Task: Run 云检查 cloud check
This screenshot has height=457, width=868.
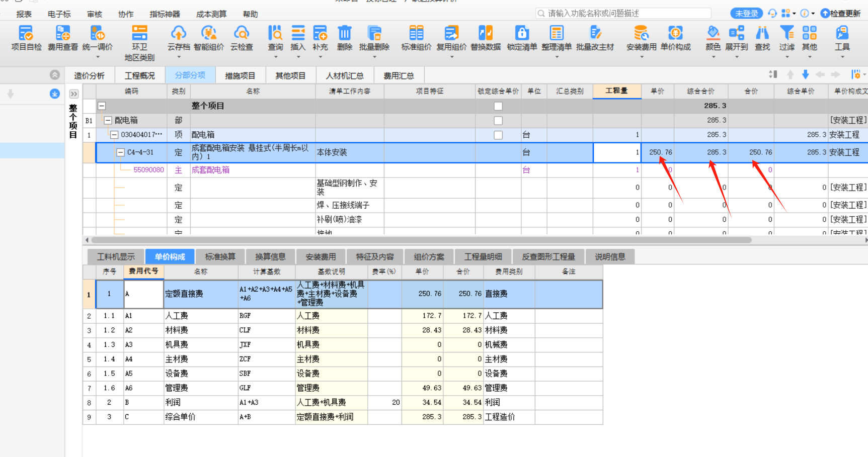Action: (242, 39)
